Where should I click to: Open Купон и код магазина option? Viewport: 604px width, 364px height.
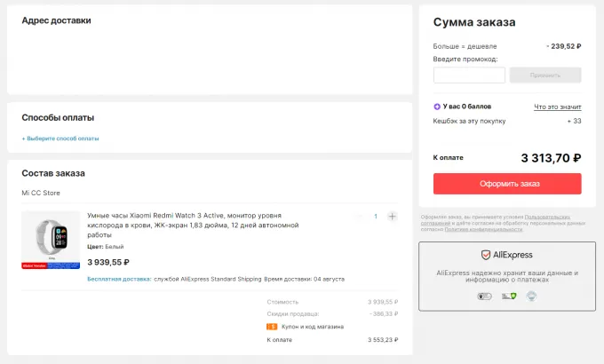(x=305, y=326)
